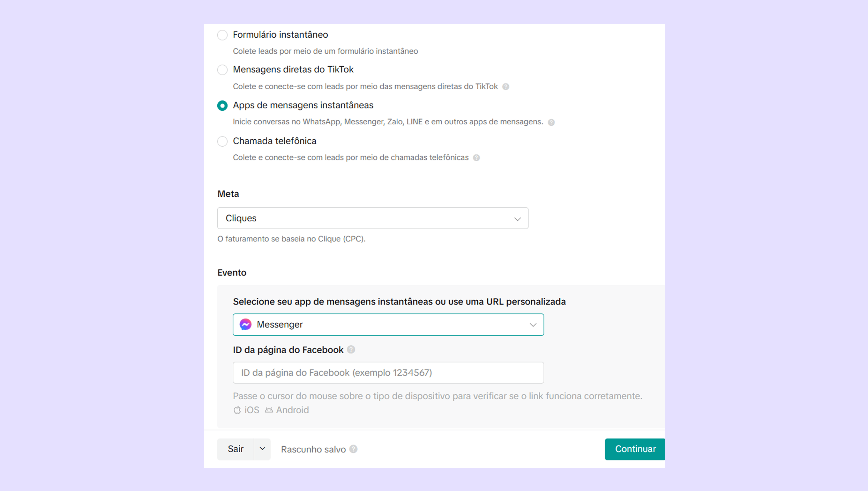Click help icon after phone calls description
Viewport: 868px width, 491px height.
[476, 158]
